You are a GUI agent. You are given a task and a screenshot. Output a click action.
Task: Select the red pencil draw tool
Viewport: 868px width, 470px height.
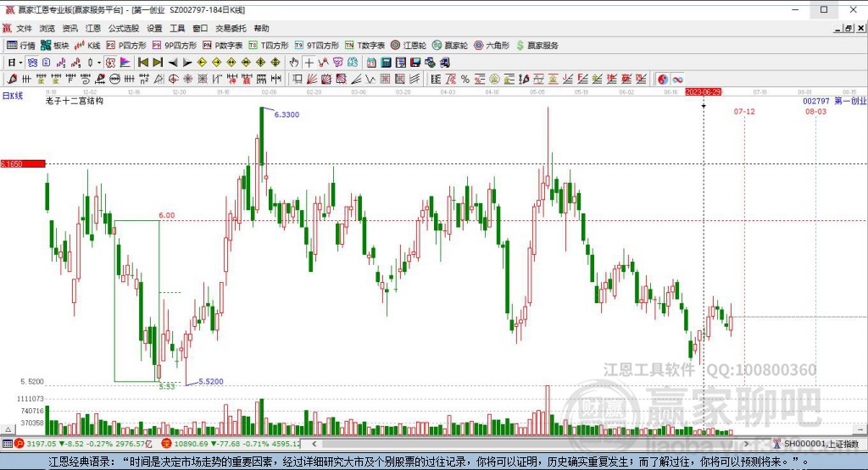point(12,79)
